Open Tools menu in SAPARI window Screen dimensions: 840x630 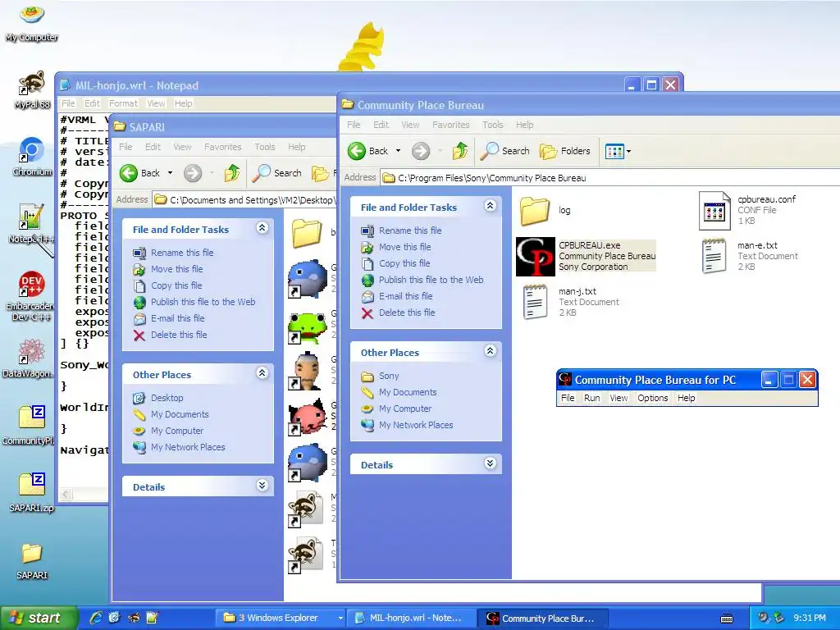tap(265, 147)
